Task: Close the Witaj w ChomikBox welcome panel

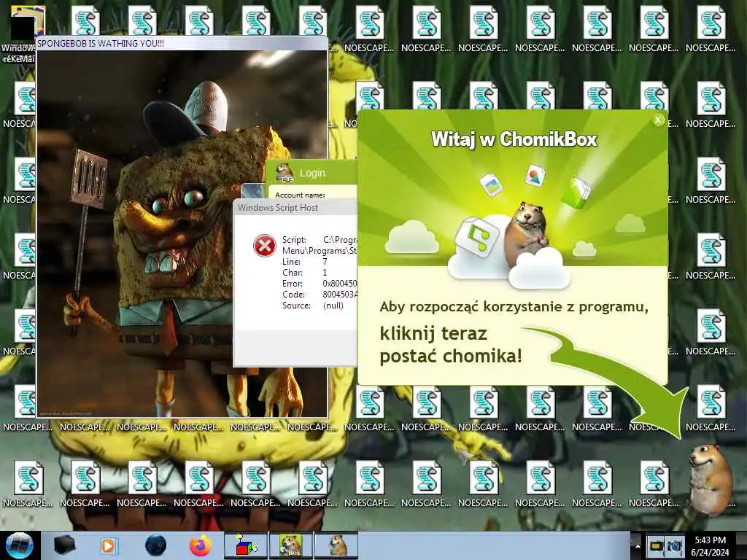Action: coord(658,120)
